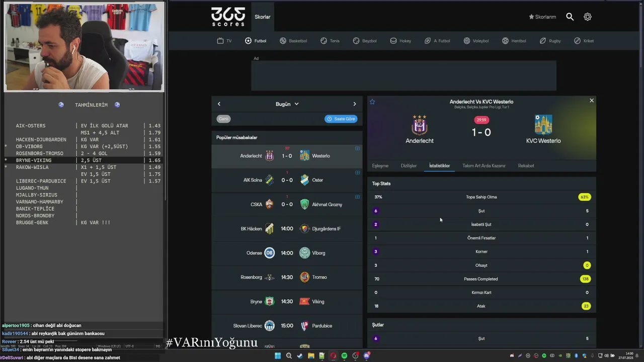Select Tenis sport category
Screen dimensions: 644x362
(330, 41)
